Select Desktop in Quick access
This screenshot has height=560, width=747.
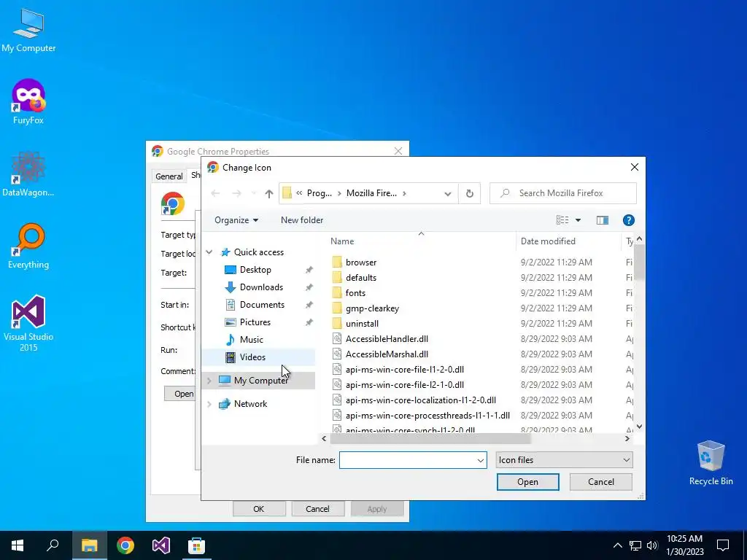(255, 270)
